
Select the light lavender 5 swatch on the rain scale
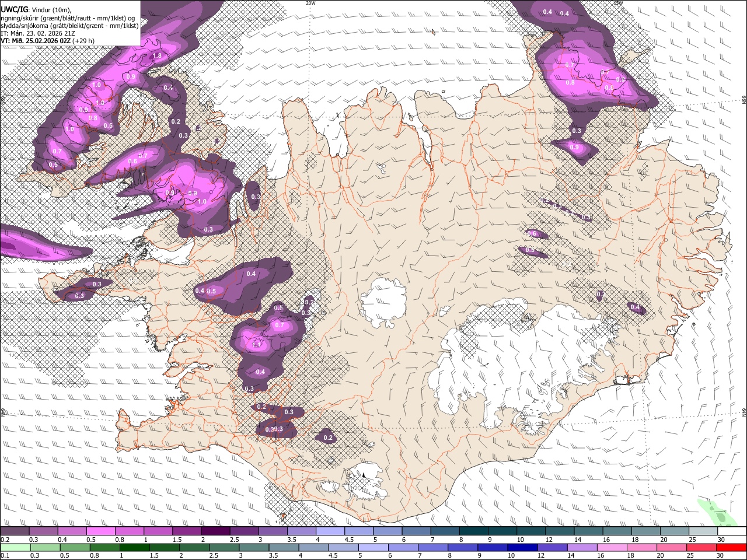coord(373,547)
